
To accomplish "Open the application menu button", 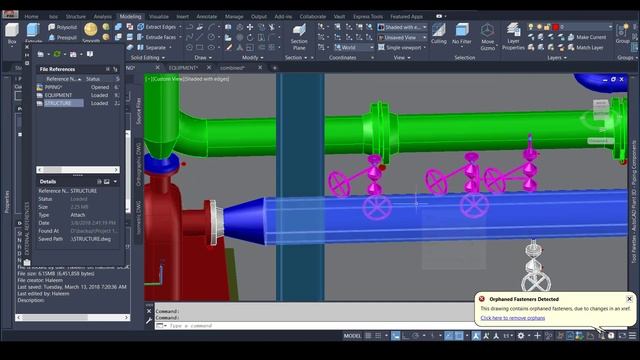I will 10,15.
